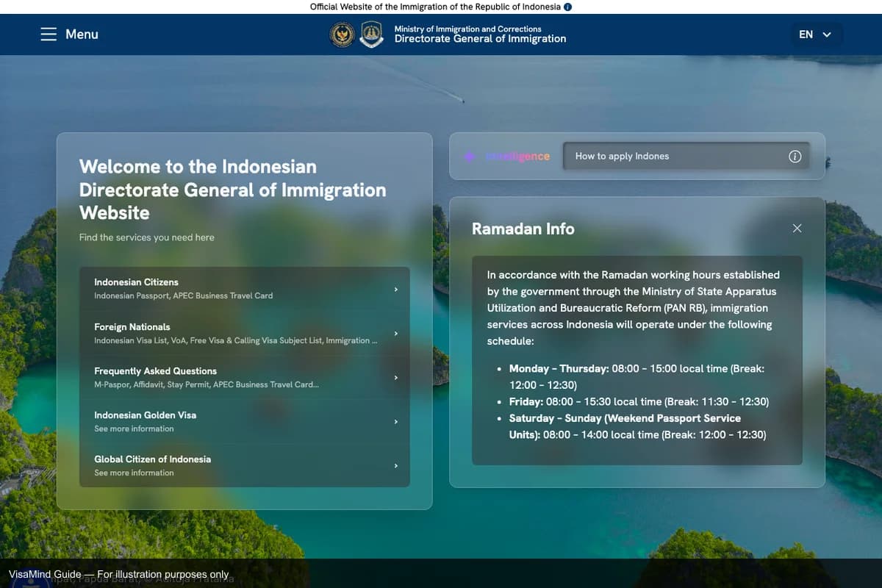Image resolution: width=882 pixels, height=588 pixels.
Task: Click the Directorate General of Immigration shield logo
Action: pos(372,35)
